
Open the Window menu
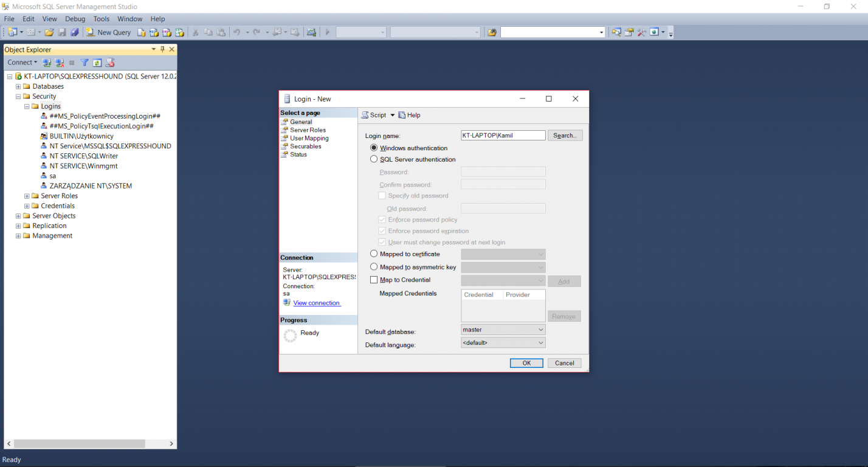[130, 19]
